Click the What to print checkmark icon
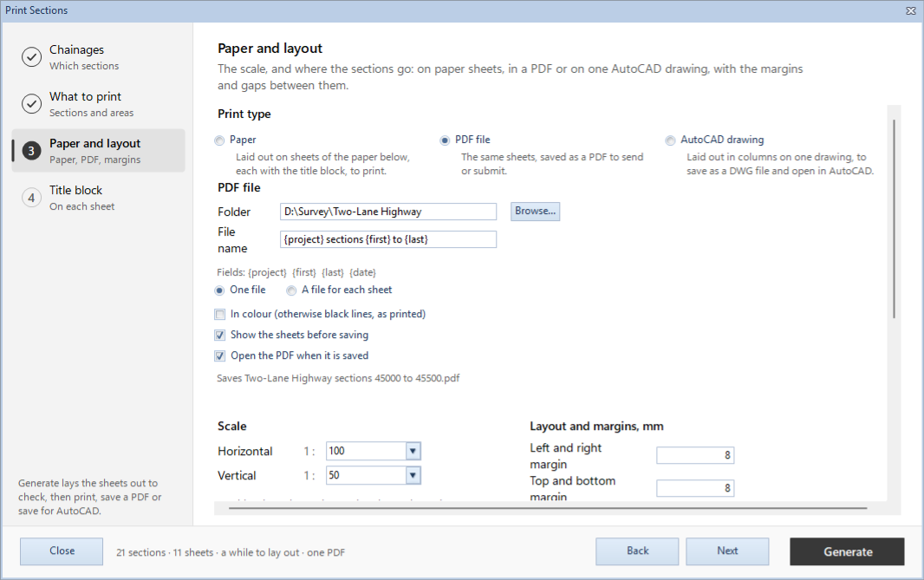 click(31, 104)
